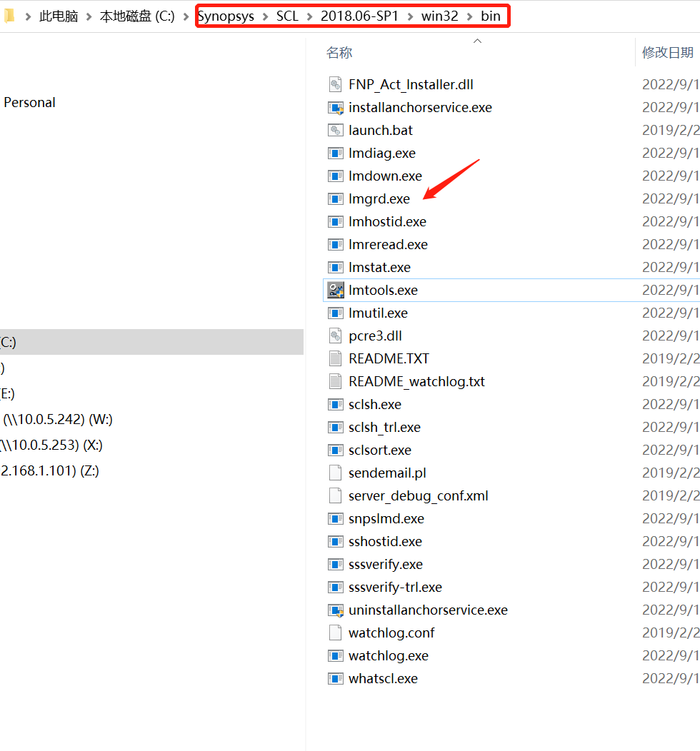Click the lmreread.exe file icon
Screen dimensions: 700x751
[x=336, y=245]
